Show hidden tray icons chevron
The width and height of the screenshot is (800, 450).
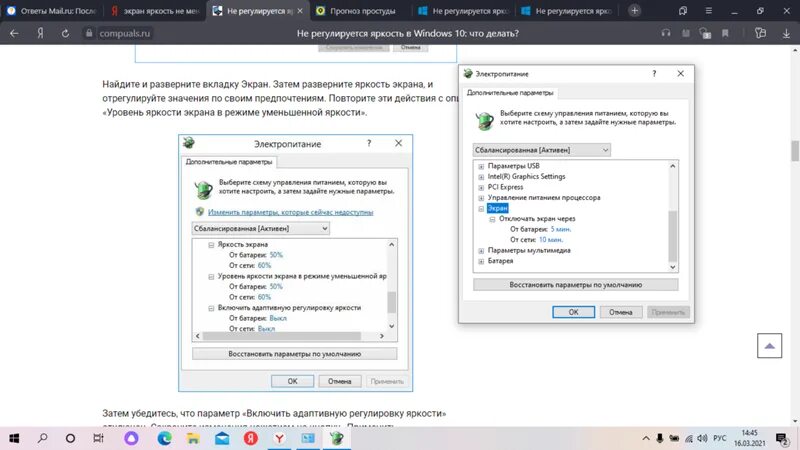tap(646, 438)
